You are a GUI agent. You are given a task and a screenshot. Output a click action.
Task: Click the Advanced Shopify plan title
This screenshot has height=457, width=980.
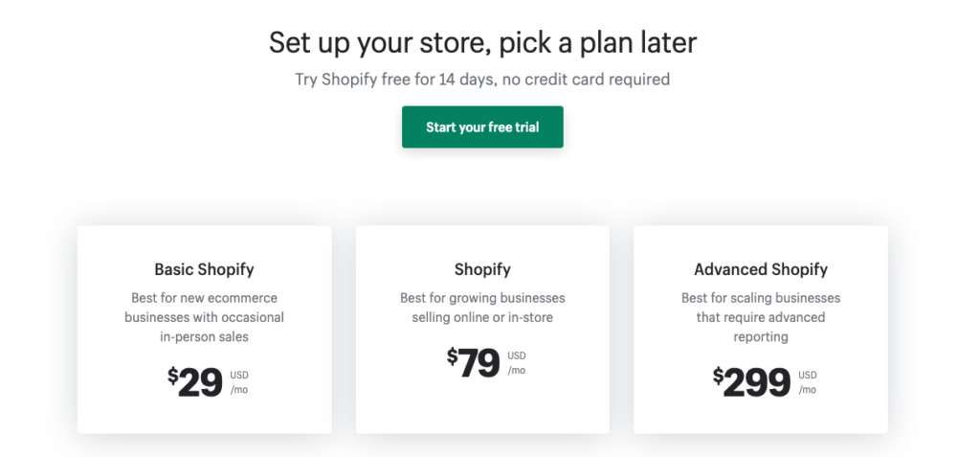pos(761,270)
